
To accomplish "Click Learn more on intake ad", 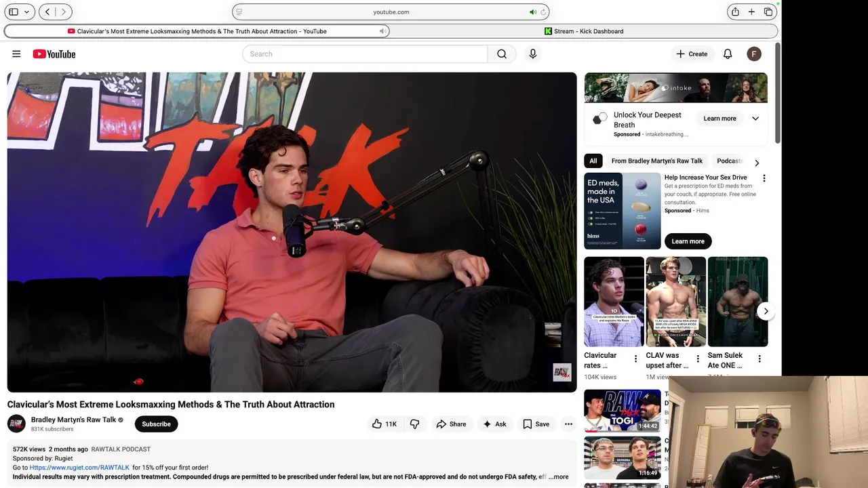I will pos(719,119).
